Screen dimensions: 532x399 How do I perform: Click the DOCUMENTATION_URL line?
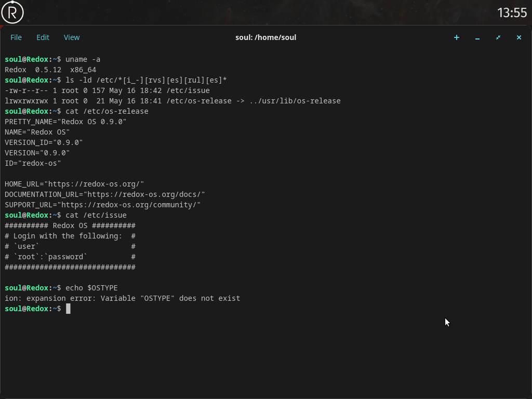click(x=105, y=194)
